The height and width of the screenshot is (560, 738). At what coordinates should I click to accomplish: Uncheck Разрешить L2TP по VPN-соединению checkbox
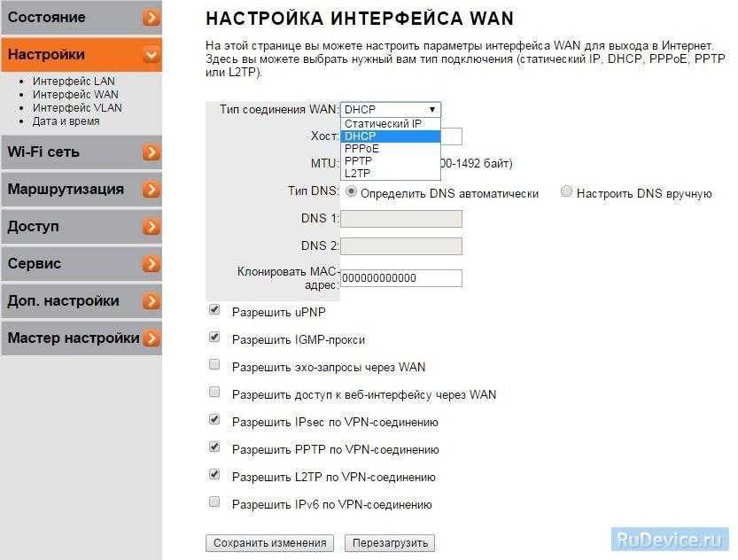point(214,474)
